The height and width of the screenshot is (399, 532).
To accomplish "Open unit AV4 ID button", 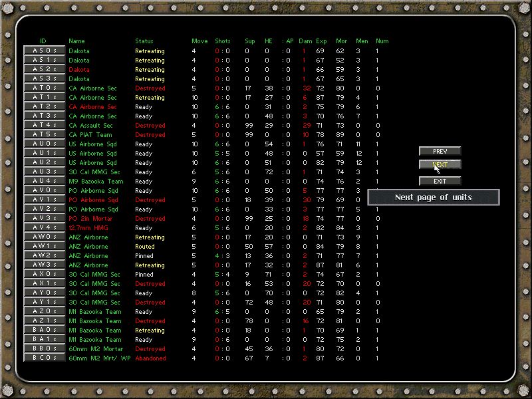I will tap(44, 227).
